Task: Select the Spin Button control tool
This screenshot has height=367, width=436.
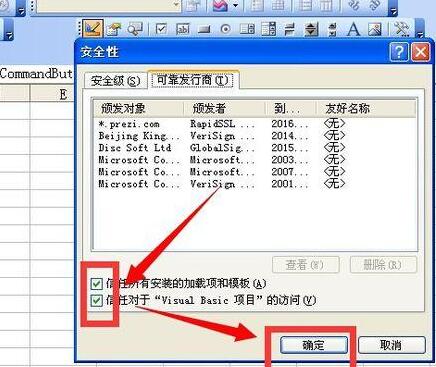Action: (x=311, y=29)
